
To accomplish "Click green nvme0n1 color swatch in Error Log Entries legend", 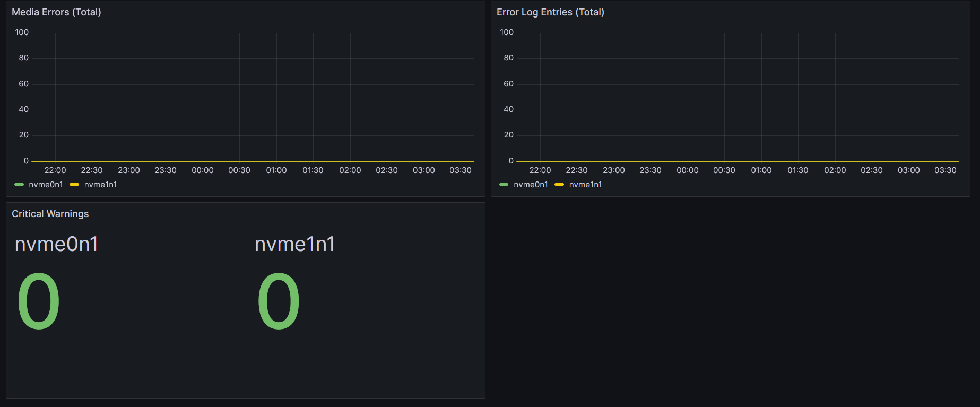I will pos(504,185).
